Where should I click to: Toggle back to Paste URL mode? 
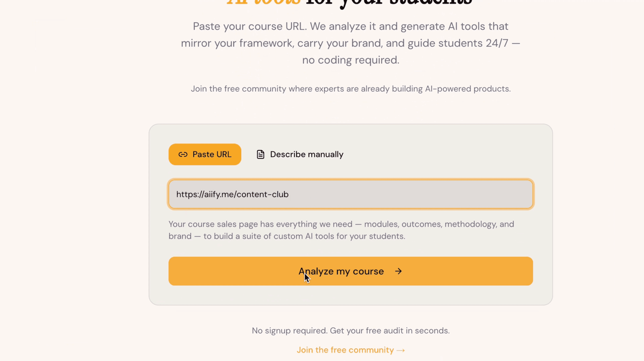pyautogui.click(x=205, y=154)
